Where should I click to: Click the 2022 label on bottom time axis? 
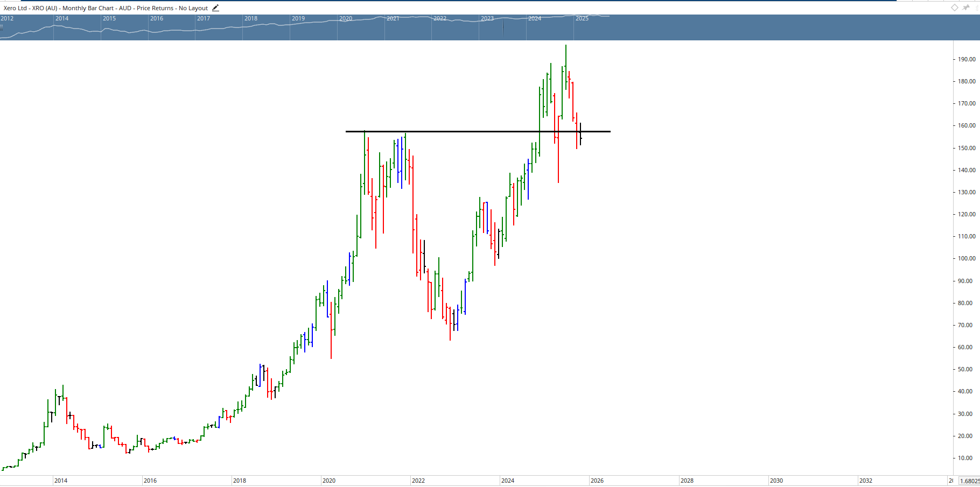pyautogui.click(x=418, y=481)
